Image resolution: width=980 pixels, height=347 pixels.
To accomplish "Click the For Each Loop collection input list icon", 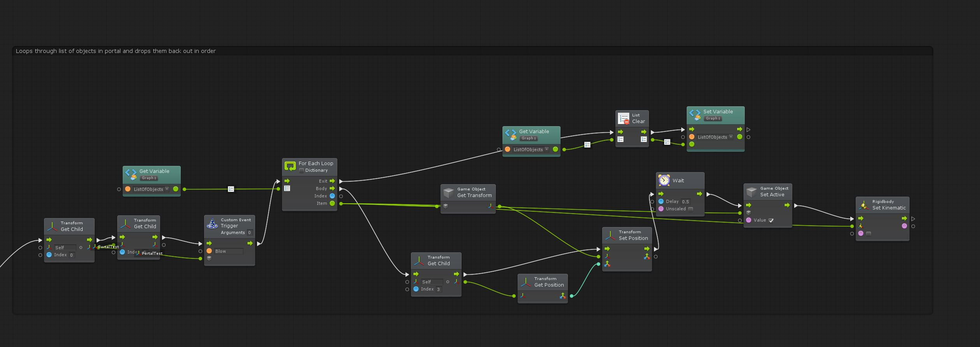I will click(287, 188).
